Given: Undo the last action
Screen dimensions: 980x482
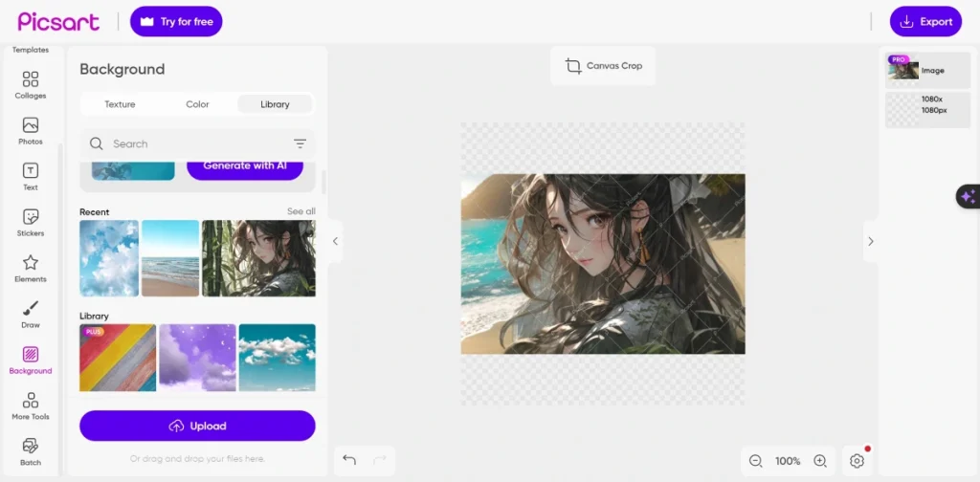Looking at the screenshot, I should coord(349,460).
